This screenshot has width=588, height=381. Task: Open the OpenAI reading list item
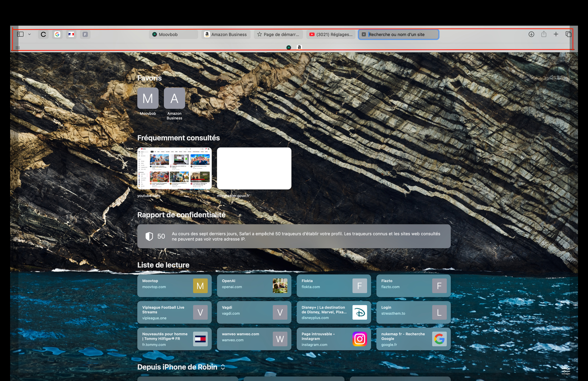click(x=254, y=285)
